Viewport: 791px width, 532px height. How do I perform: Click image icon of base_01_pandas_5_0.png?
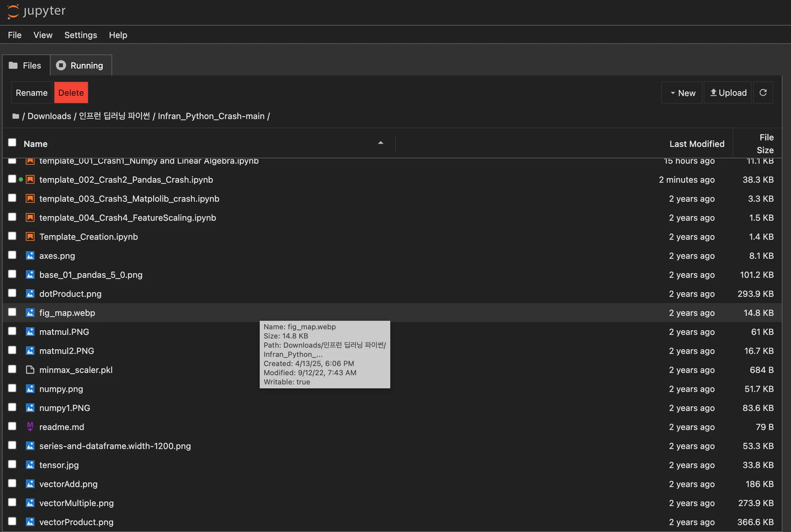click(30, 275)
